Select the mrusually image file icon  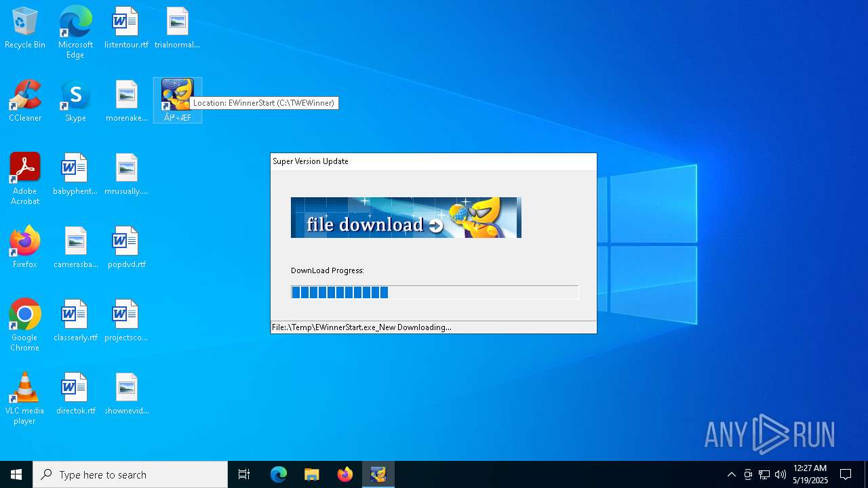[x=126, y=175]
